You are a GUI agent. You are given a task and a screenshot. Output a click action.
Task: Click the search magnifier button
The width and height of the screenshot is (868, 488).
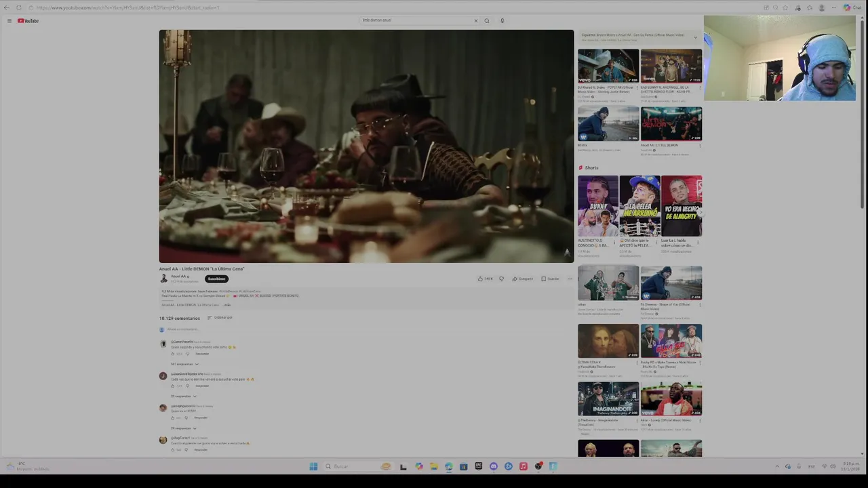[x=487, y=20]
